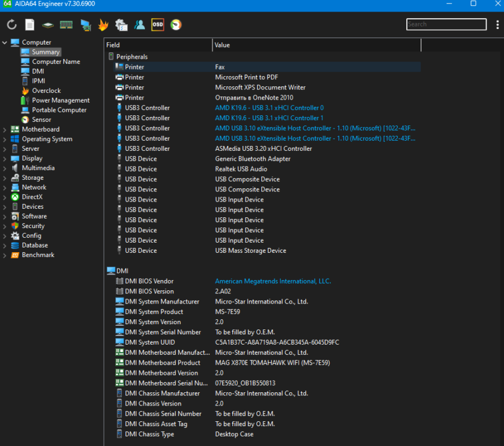This screenshot has height=446, width=504.
Task: Select USB Mass Storage Device row
Action: [x=267, y=251]
